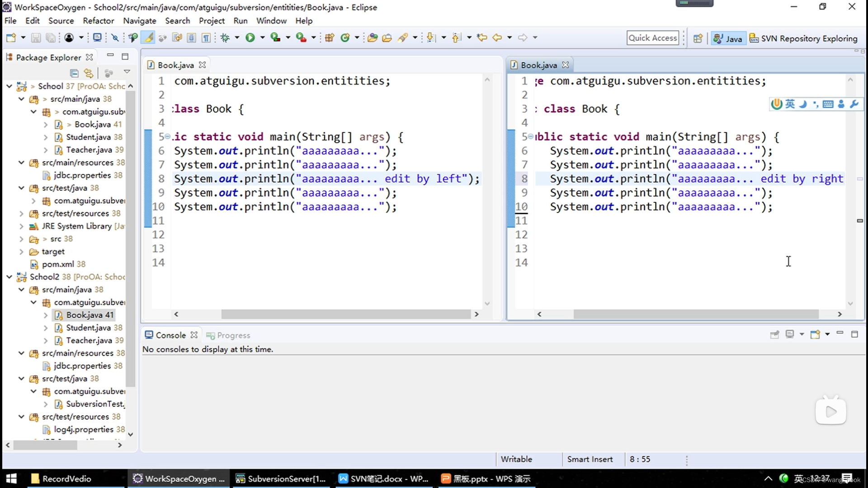868x488 pixels.
Task: Click the Quick Access field
Action: (653, 38)
